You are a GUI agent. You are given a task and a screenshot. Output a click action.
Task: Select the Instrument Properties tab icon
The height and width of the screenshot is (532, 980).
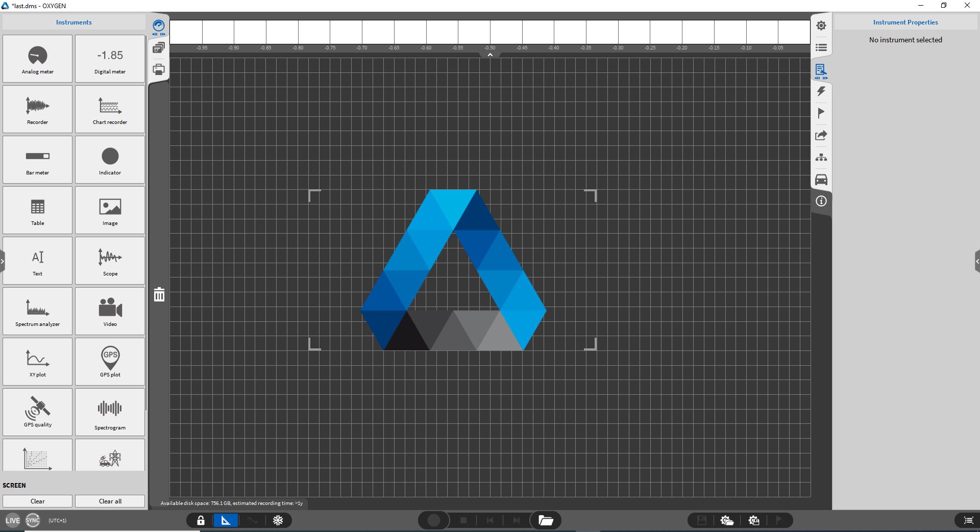[821, 71]
